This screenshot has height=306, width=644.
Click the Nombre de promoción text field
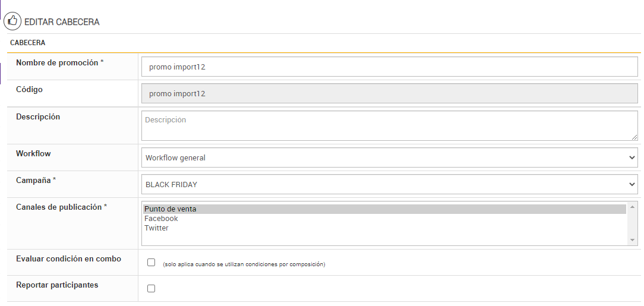click(389, 67)
